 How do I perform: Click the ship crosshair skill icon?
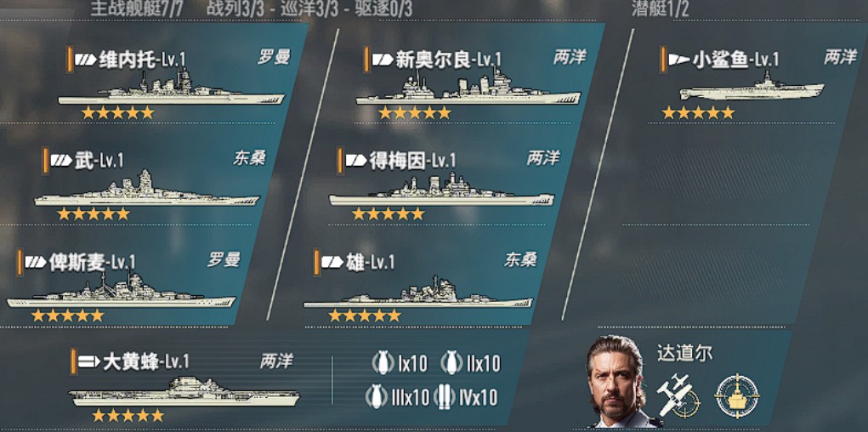[x=737, y=395]
